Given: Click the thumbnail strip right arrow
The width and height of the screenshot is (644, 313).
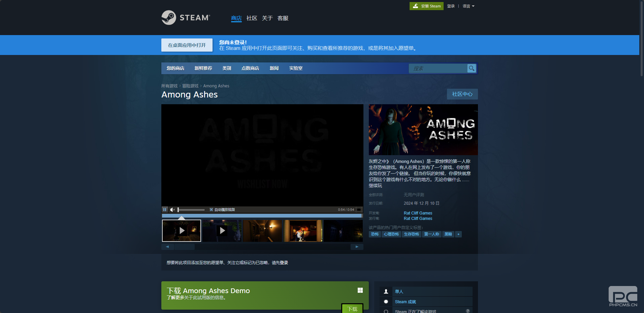Looking at the screenshot, I should point(357,247).
